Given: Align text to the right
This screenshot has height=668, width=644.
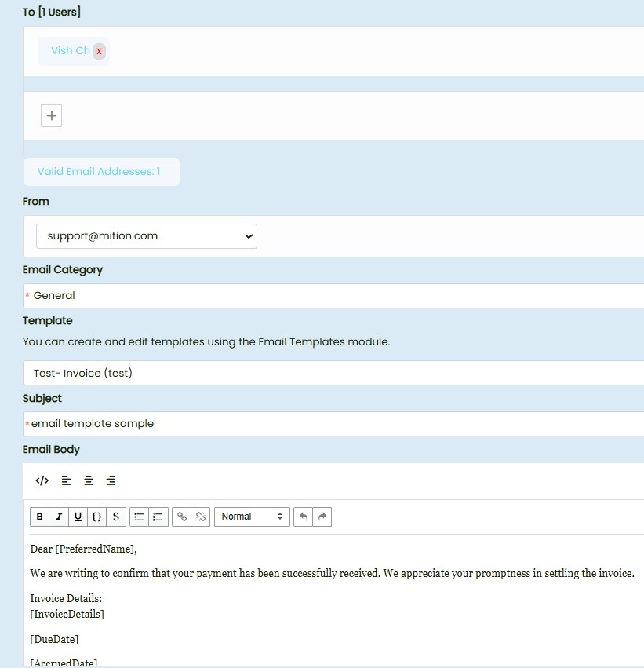Looking at the screenshot, I should pos(111,480).
